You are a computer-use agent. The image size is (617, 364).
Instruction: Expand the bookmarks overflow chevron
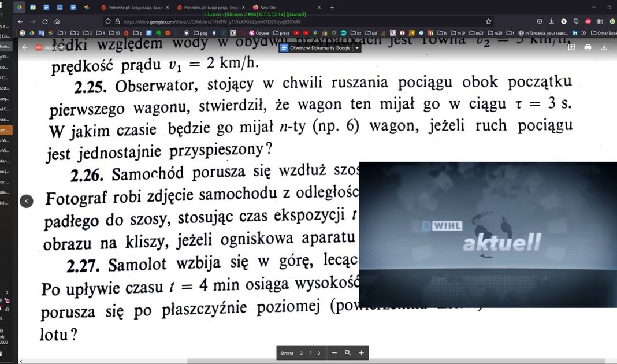pyautogui.click(x=585, y=33)
